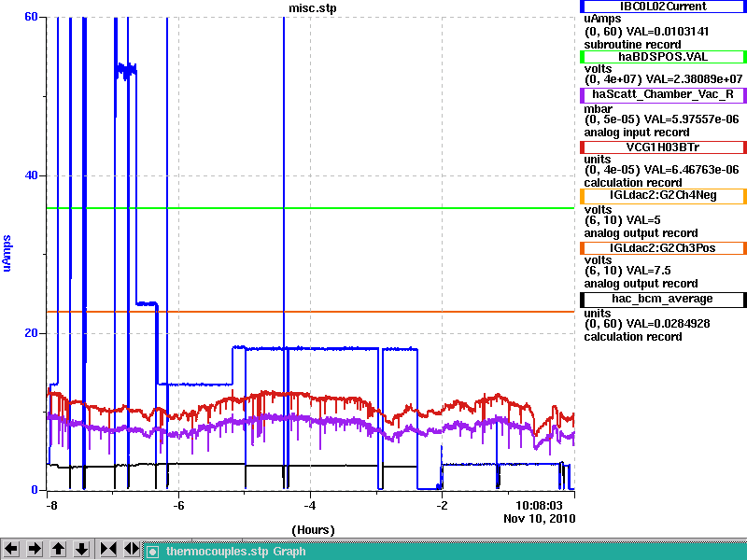The height and width of the screenshot is (560, 747).
Task: Click the 'analog input record' description text
Action: tap(637, 133)
